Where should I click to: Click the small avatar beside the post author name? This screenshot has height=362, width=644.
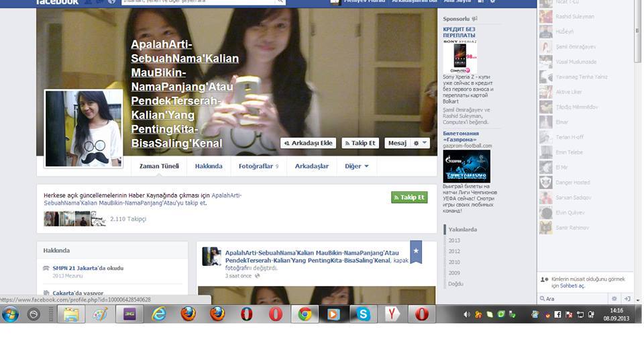pyautogui.click(x=212, y=257)
